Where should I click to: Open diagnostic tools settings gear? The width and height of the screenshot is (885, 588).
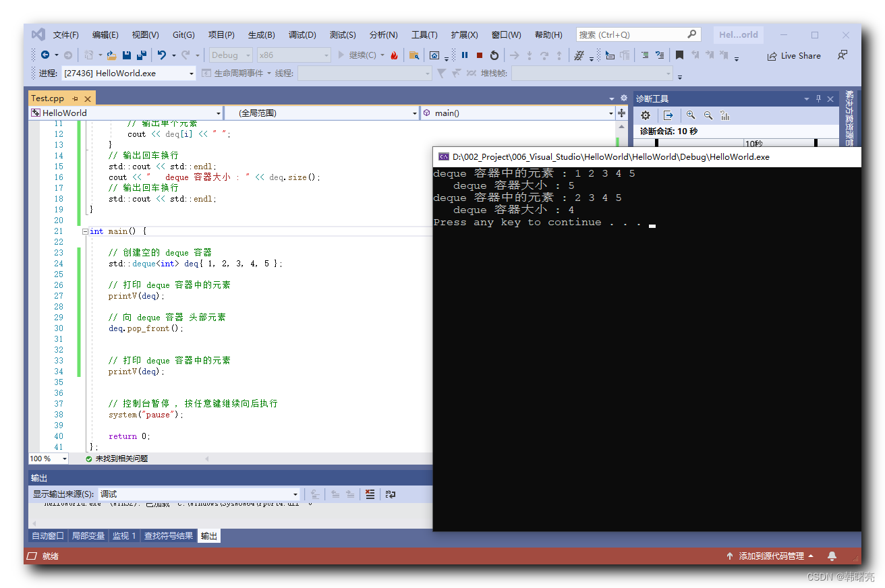click(x=646, y=116)
